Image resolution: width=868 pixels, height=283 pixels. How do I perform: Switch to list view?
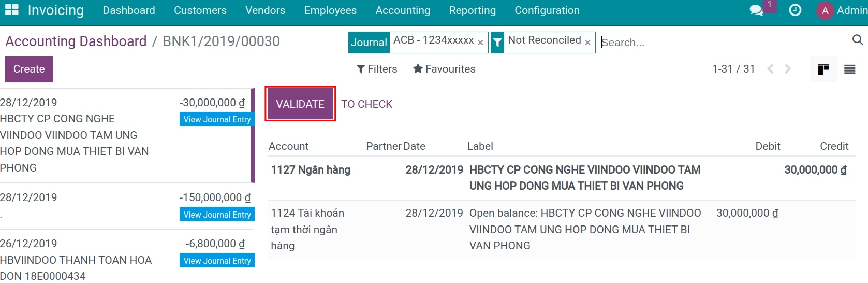[849, 69]
